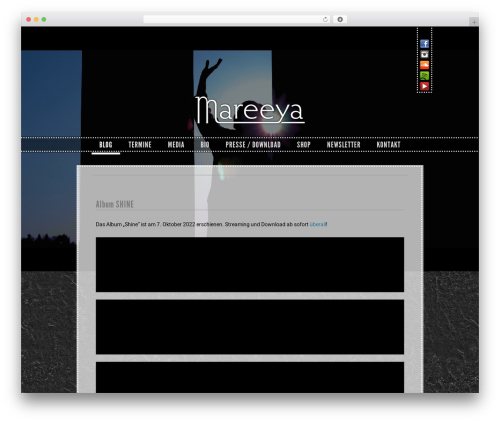Viewport: 500px width, 423px height.
Task: Open the Album SHINE post title
Action: pos(115,204)
